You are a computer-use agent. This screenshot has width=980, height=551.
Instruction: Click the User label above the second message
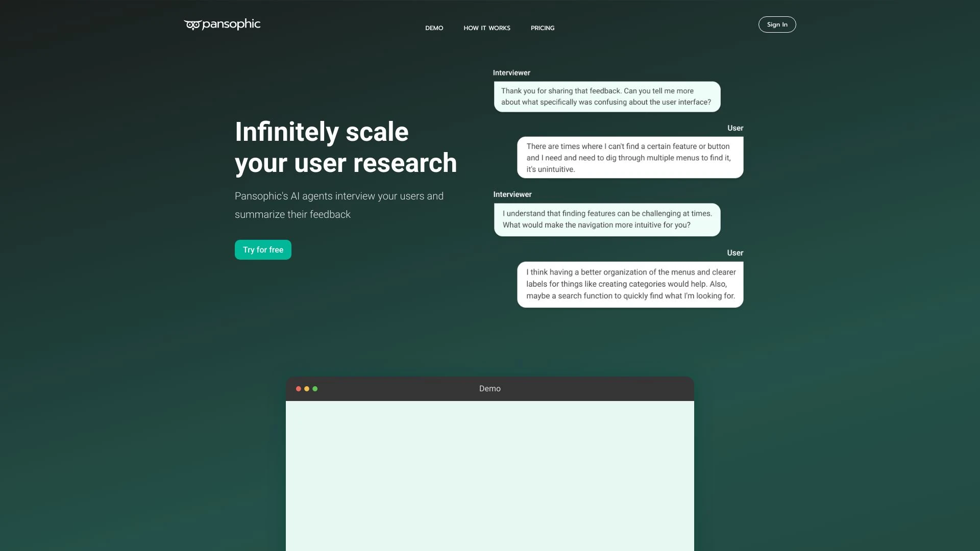pos(735,128)
